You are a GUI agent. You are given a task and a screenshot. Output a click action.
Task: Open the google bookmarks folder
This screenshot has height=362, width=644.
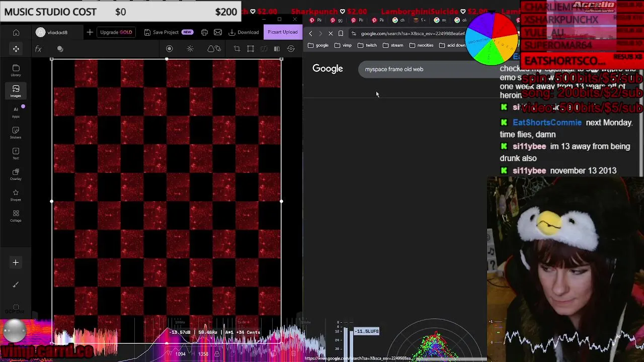tap(318, 45)
